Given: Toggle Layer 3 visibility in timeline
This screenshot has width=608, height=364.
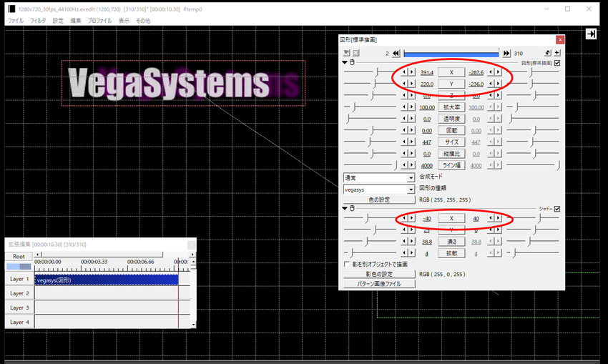Looking at the screenshot, I should 19,308.
